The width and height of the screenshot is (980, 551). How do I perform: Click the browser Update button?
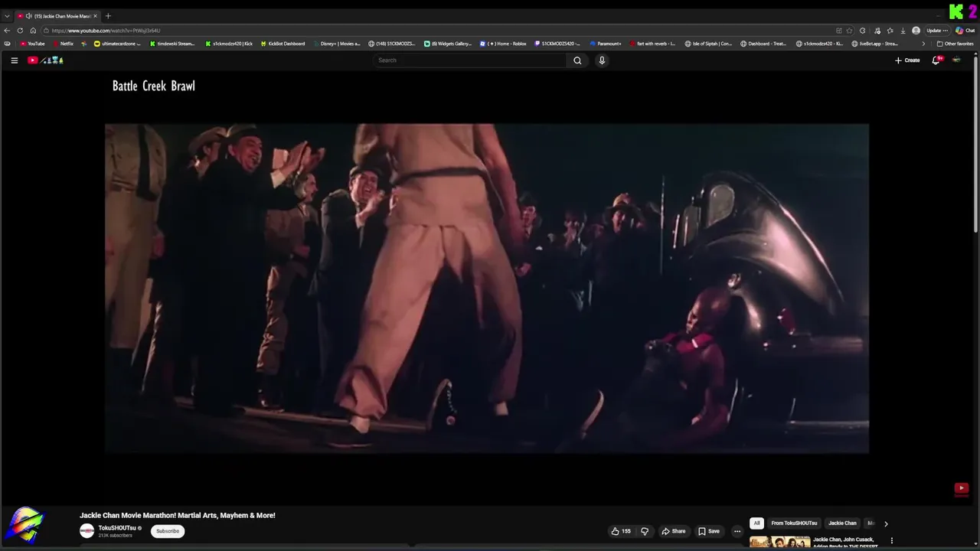[x=937, y=31]
